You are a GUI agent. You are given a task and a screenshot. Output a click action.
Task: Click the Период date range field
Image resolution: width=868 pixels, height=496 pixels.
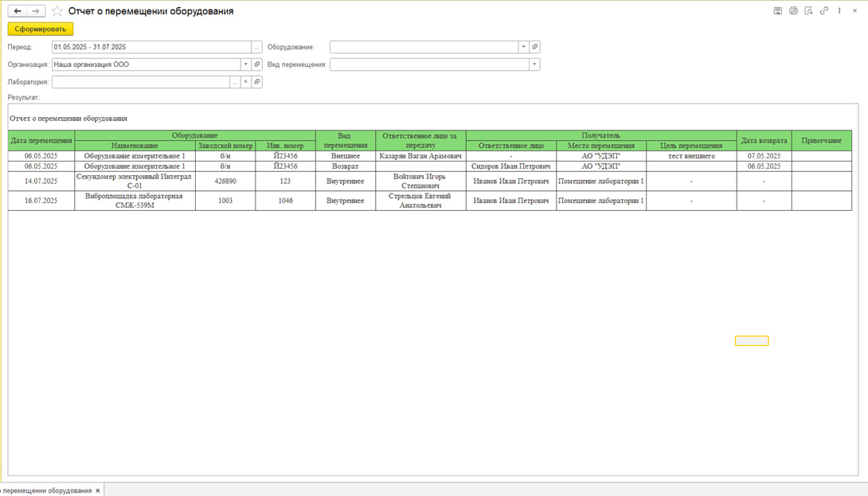pyautogui.click(x=151, y=47)
